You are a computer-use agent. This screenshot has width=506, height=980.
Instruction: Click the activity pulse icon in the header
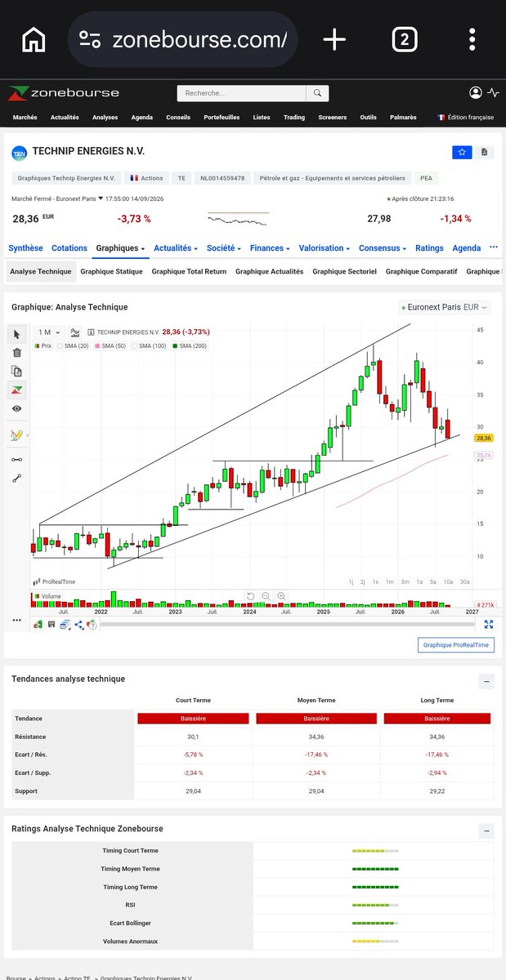point(493,93)
